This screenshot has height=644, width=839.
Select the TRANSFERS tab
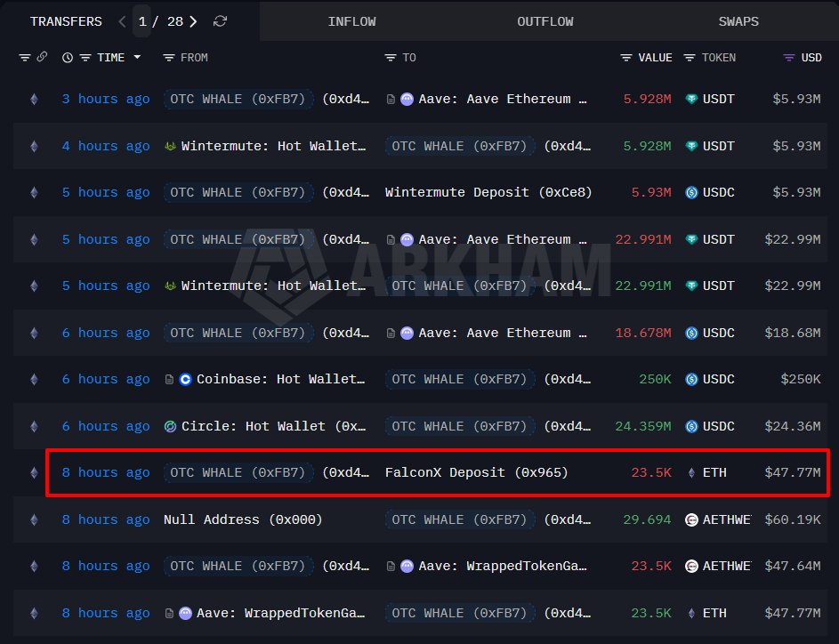(66, 21)
